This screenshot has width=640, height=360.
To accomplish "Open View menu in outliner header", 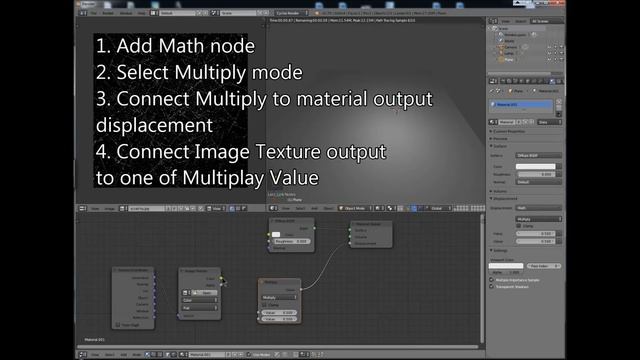I will click(506, 21).
